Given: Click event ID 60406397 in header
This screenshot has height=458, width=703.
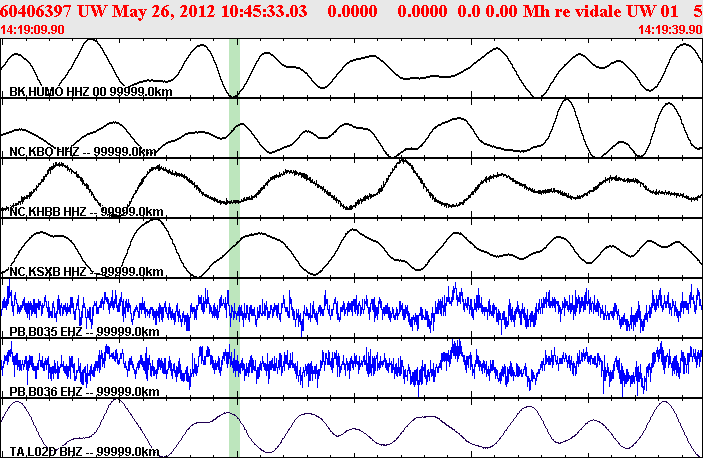Looking at the screenshot, I should click(35, 11).
